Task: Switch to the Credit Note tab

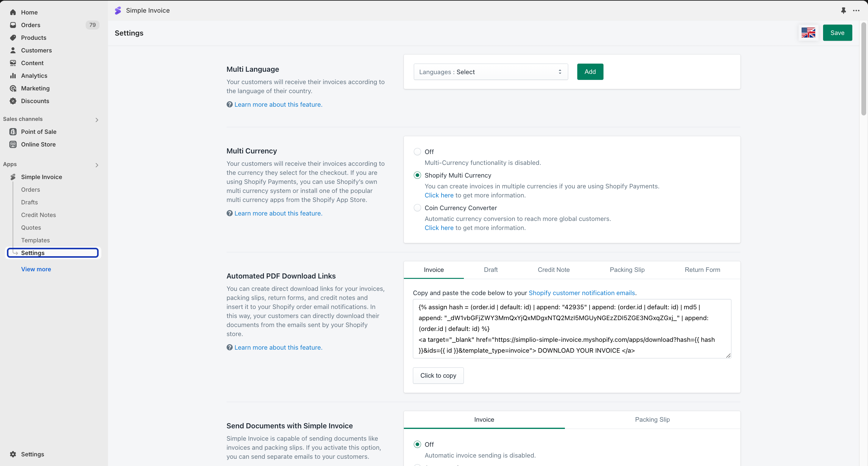Action: click(x=553, y=270)
